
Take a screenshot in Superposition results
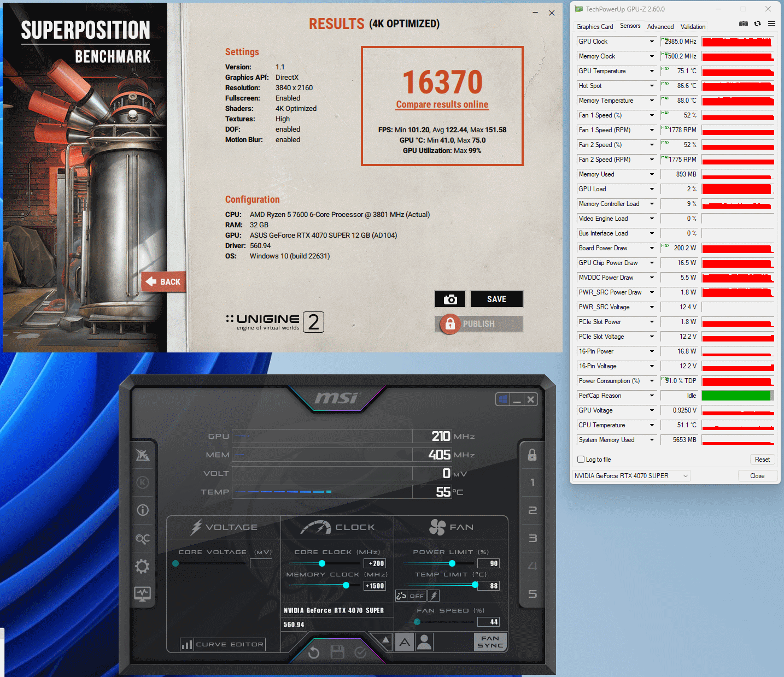point(450,299)
